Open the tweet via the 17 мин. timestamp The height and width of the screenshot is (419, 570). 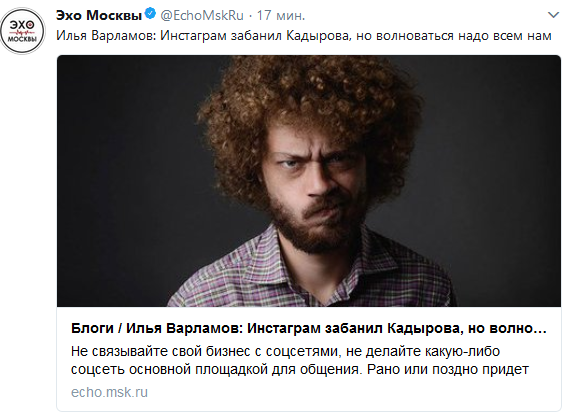click(281, 15)
